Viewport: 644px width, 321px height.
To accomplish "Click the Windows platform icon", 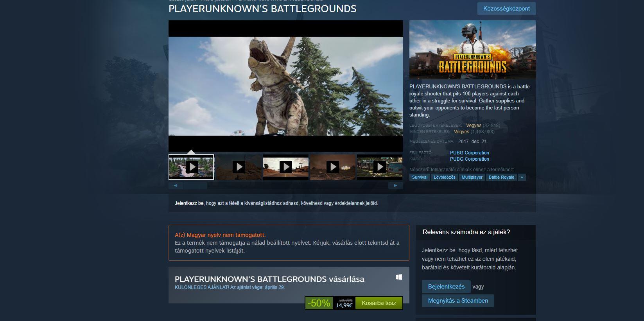I will coord(399,277).
